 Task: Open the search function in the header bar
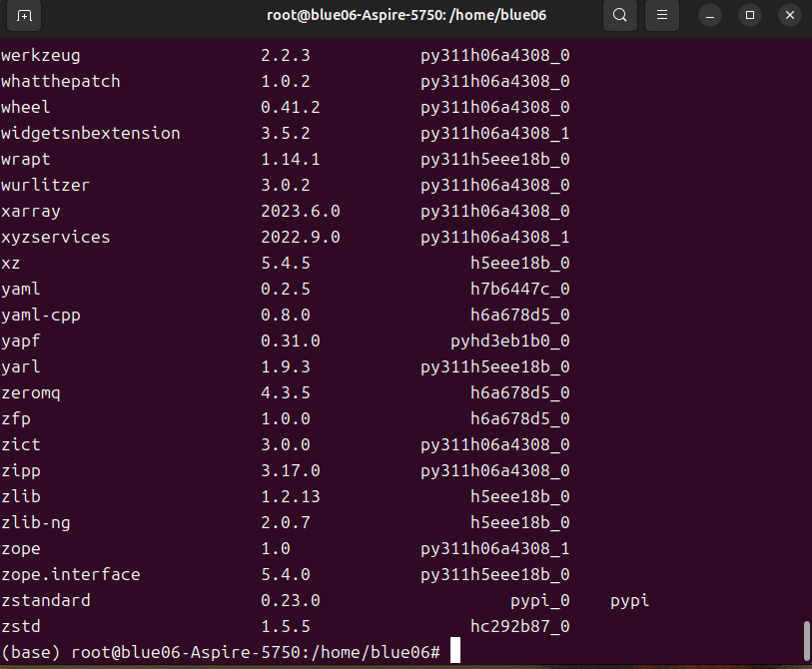(x=619, y=16)
